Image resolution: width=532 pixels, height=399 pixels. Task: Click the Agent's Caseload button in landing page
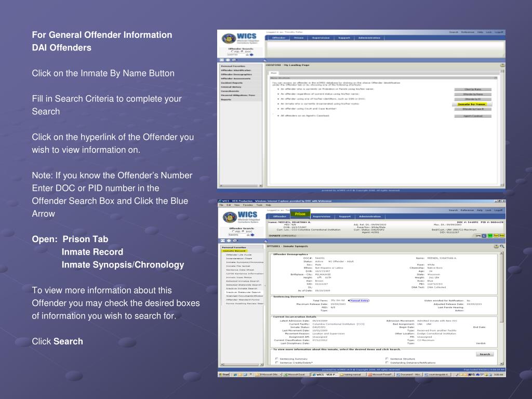(473, 116)
